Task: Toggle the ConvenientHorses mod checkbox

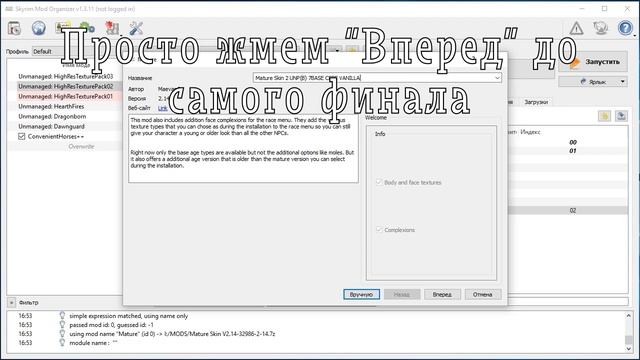Action: click(x=22, y=136)
